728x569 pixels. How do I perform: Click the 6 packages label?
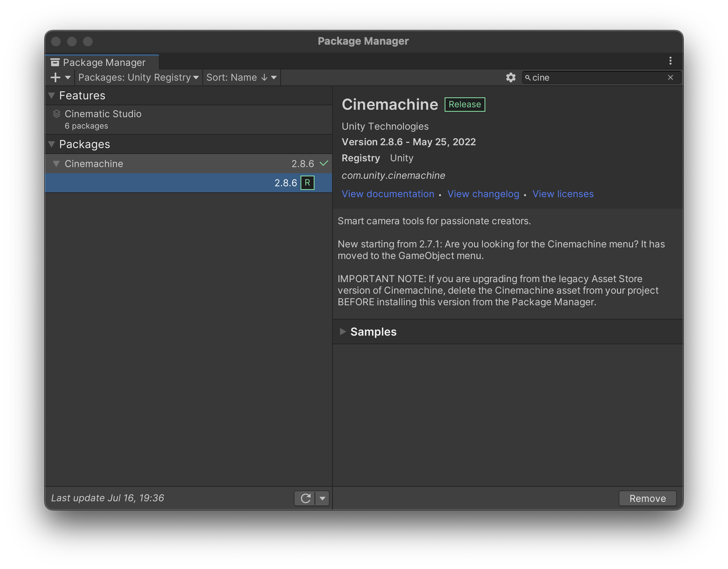[87, 126]
